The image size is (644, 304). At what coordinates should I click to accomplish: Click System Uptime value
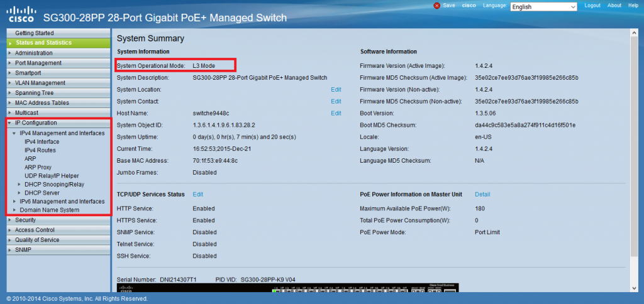click(x=245, y=137)
